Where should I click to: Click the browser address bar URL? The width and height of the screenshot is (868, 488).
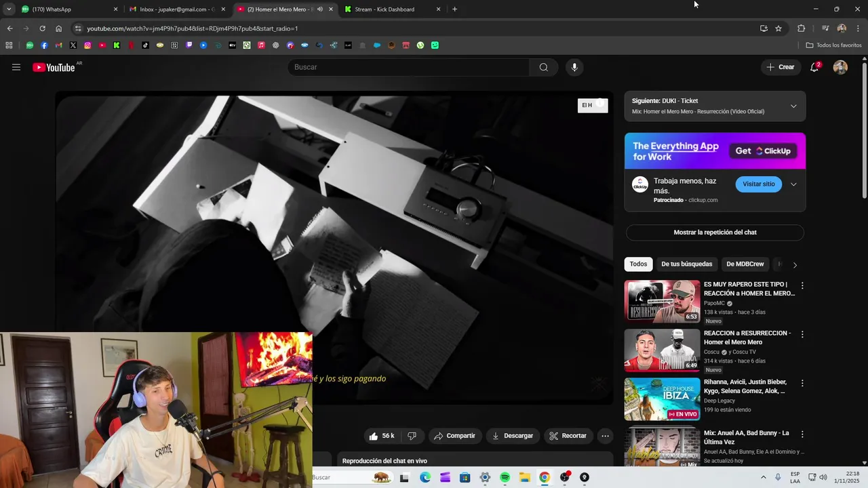pyautogui.click(x=193, y=28)
